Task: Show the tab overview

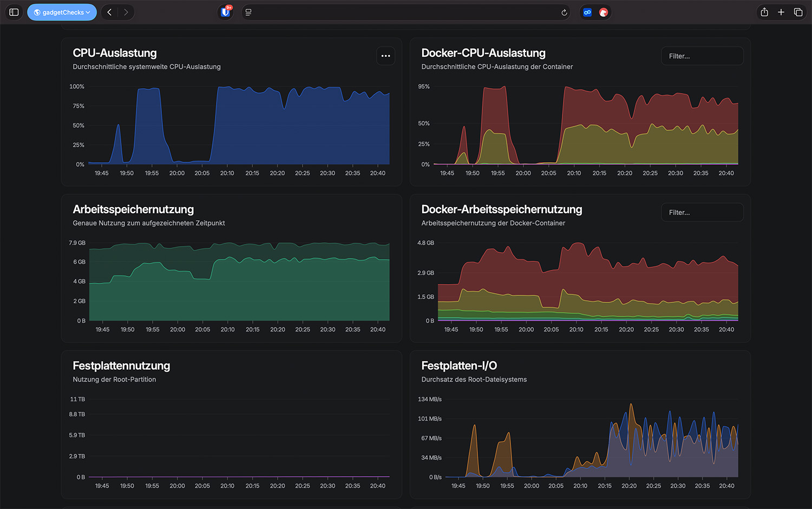Action: click(798, 12)
